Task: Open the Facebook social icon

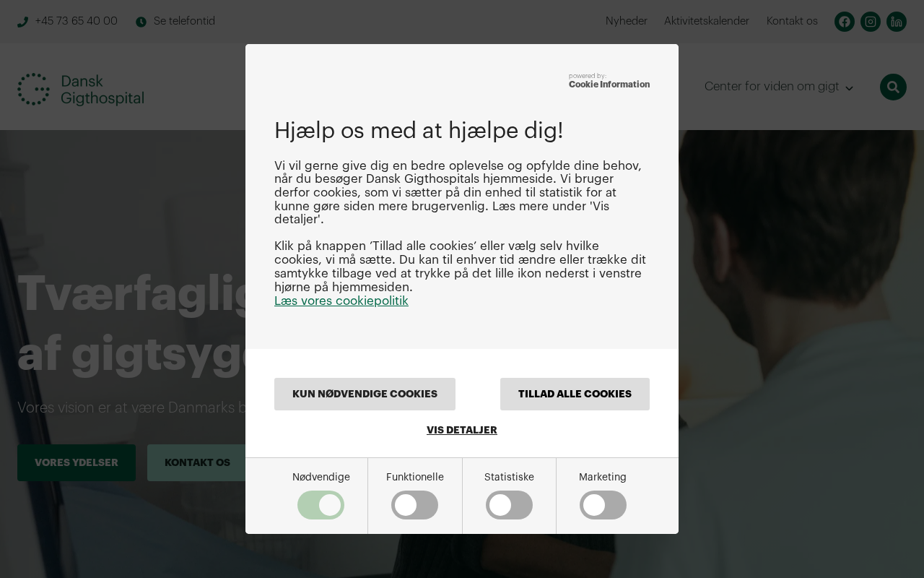Action: (845, 22)
